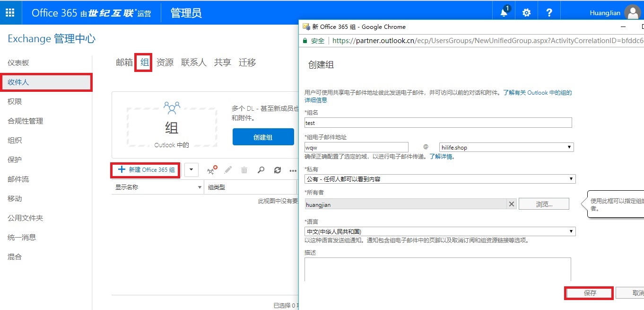This screenshot has width=644, height=310.
Task: Switch to the 组 tab
Action: (x=144, y=62)
